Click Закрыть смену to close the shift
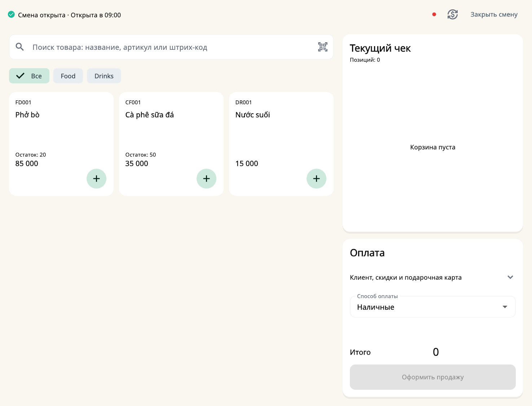Viewport: 532px width, 406px height. click(x=494, y=14)
